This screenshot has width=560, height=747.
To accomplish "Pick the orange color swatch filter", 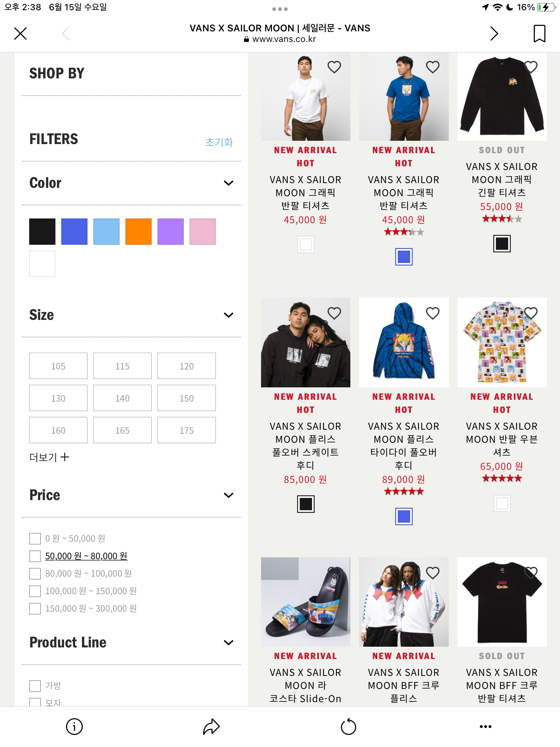I will pyautogui.click(x=139, y=232).
